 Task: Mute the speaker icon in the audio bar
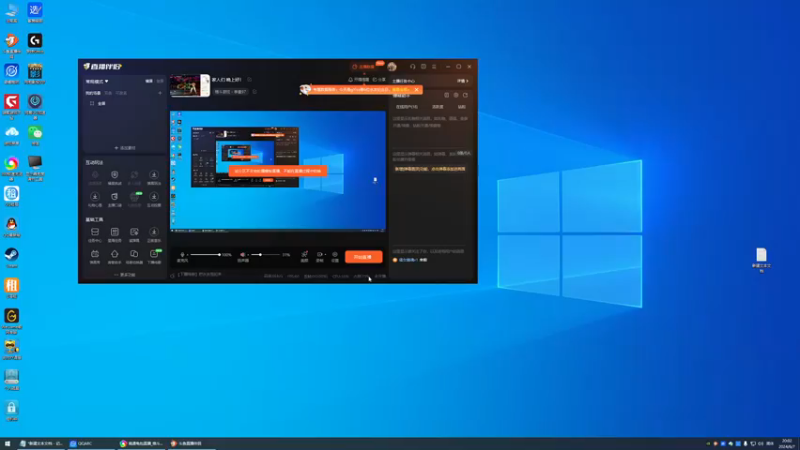point(243,255)
